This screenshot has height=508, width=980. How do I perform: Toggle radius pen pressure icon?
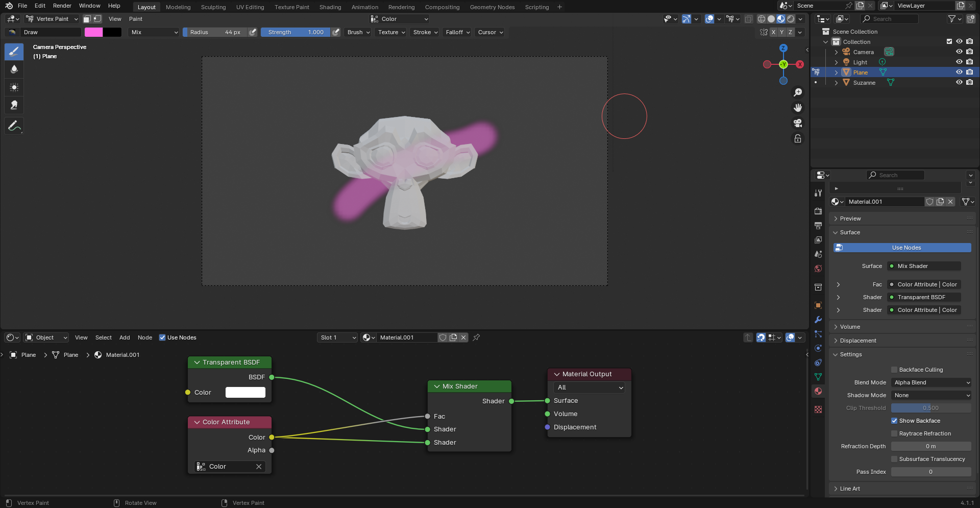click(253, 32)
